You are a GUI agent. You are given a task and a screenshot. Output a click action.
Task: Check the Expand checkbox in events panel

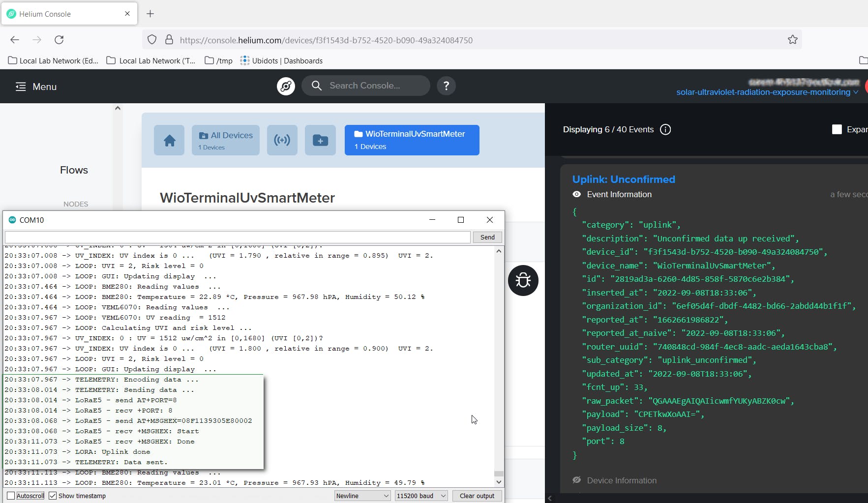pyautogui.click(x=837, y=129)
